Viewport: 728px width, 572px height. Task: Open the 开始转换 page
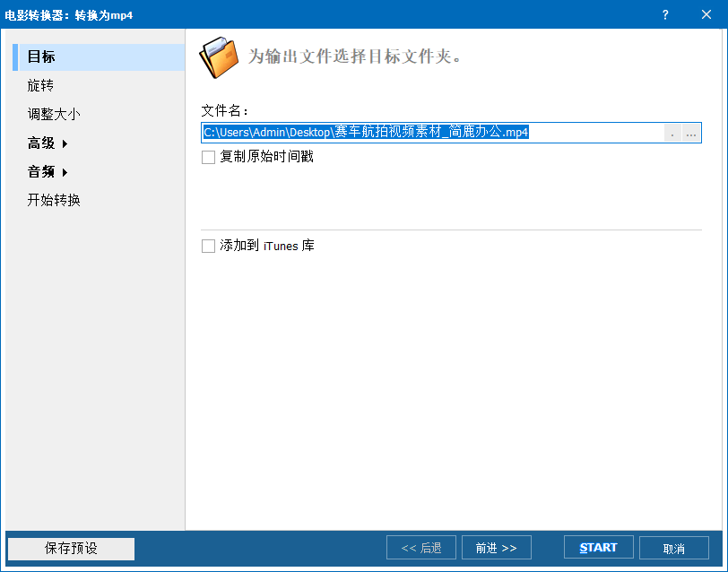(54, 200)
